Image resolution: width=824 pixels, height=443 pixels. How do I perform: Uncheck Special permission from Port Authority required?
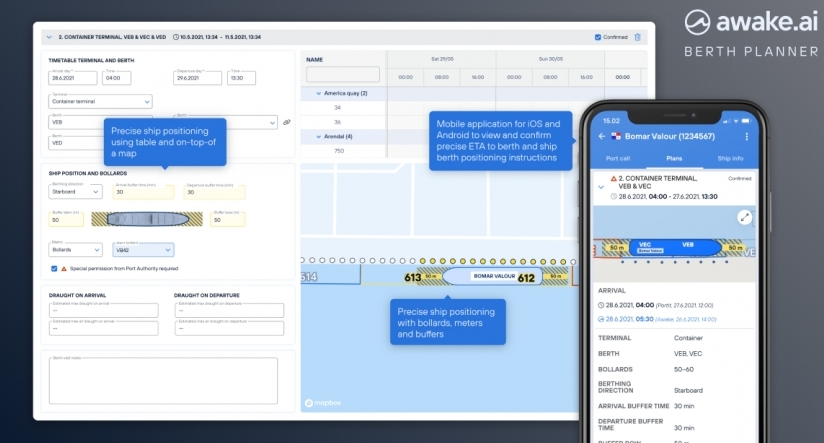click(x=54, y=269)
